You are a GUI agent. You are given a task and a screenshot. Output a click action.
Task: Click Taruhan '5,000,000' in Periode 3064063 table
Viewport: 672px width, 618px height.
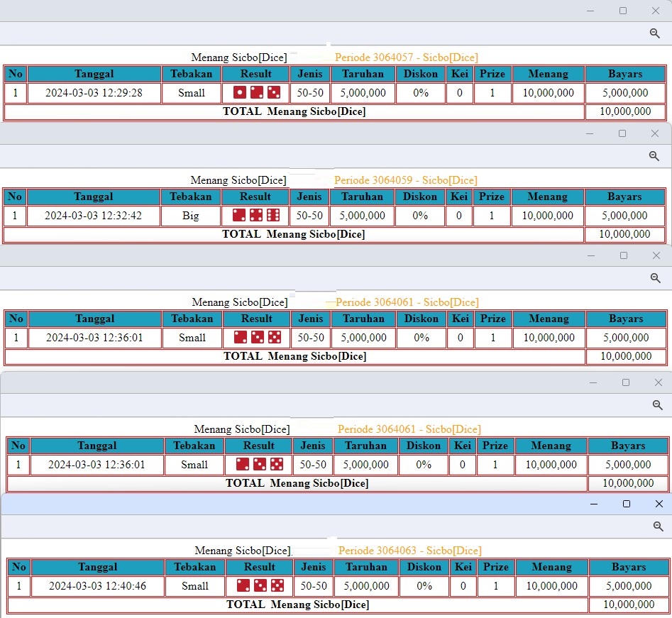click(x=366, y=585)
